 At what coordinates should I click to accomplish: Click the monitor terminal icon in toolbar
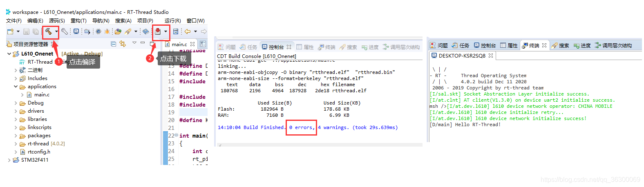pyautogui.click(x=76, y=31)
